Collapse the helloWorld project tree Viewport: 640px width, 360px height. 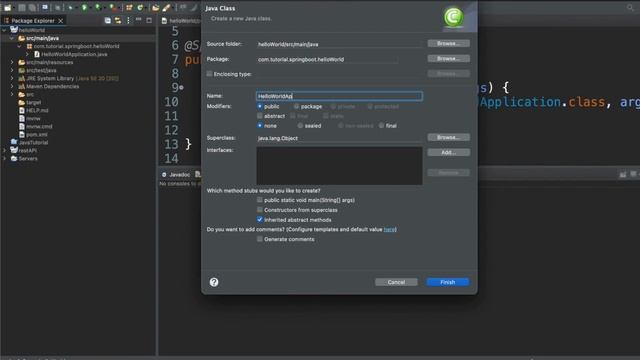(4, 30)
